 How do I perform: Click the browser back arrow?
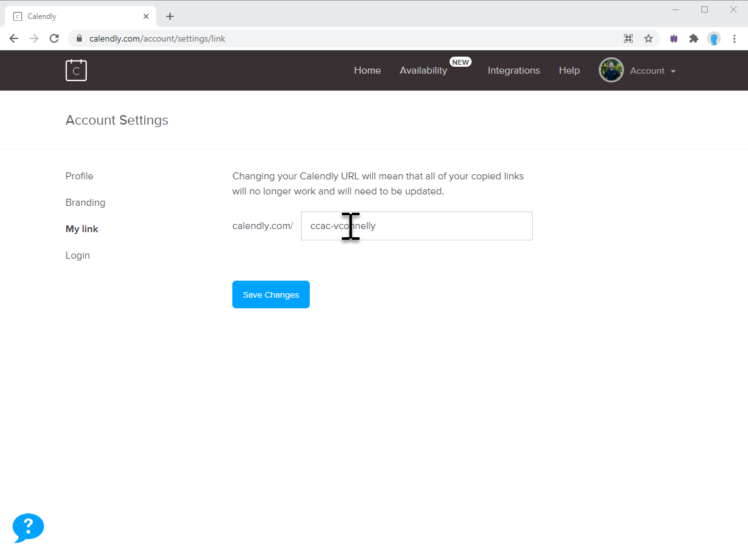click(x=14, y=38)
